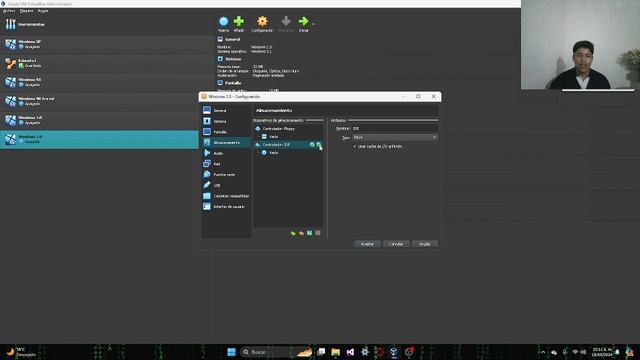The image size is (640, 360).
Task: Click the Nombre input field containing IDE
Action: coord(395,128)
